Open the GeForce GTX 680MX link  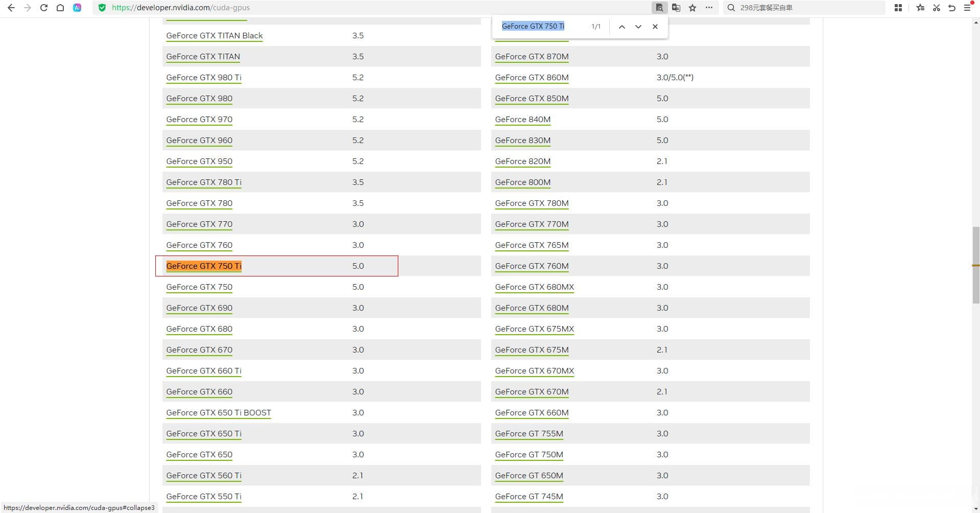click(535, 287)
